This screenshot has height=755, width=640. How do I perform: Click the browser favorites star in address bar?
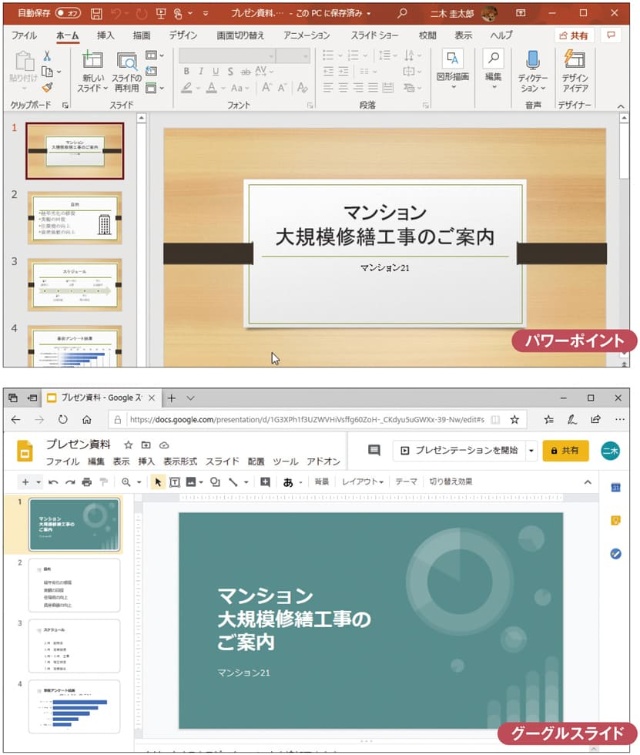pyautogui.click(x=515, y=420)
